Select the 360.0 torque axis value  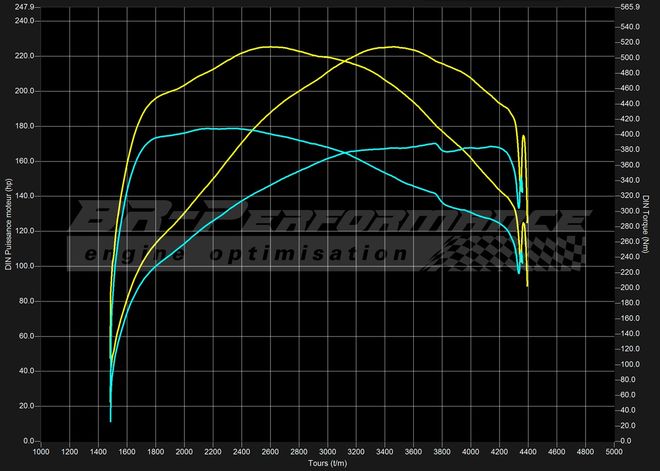tap(630, 165)
